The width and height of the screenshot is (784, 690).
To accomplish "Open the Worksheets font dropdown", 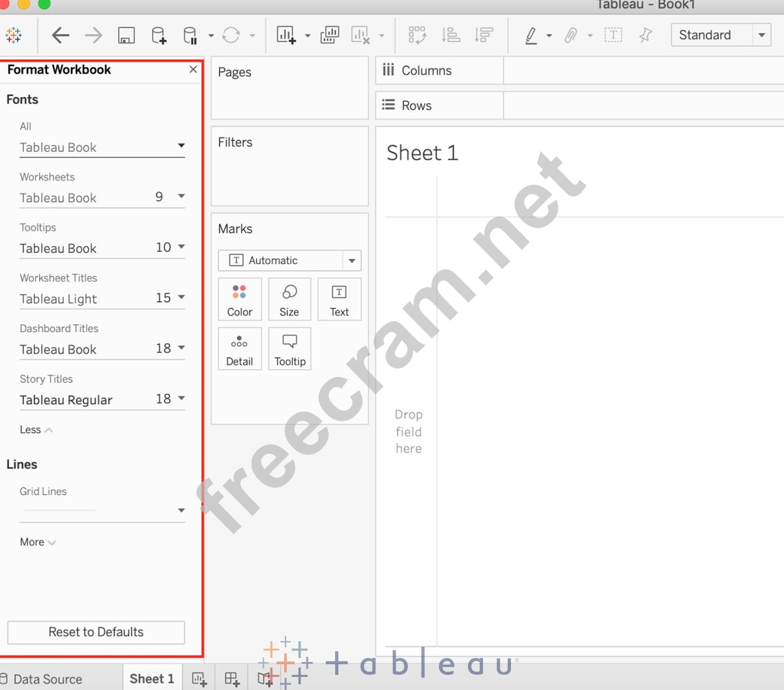I will click(x=102, y=198).
